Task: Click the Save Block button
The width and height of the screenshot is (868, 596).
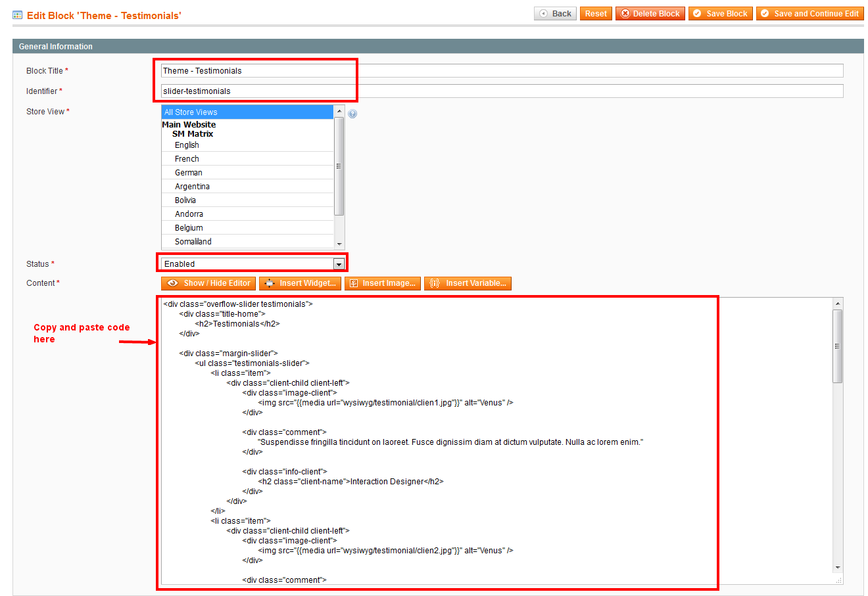Action: click(x=721, y=14)
